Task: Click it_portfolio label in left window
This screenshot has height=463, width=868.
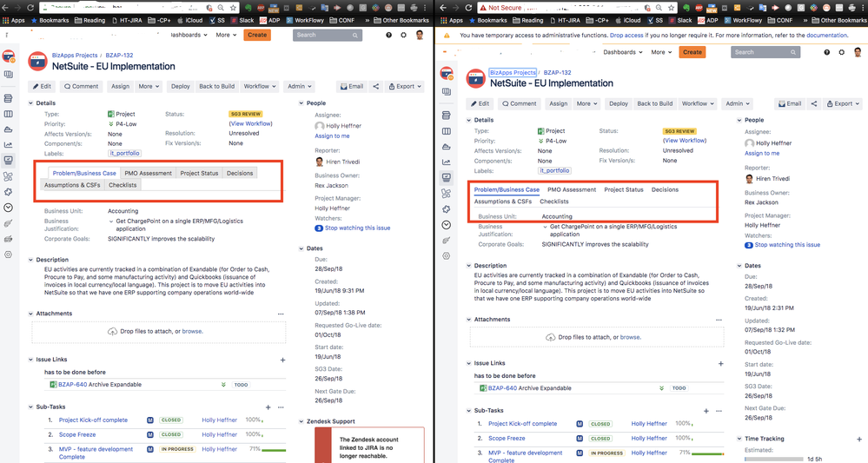Action: (x=124, y=153)
